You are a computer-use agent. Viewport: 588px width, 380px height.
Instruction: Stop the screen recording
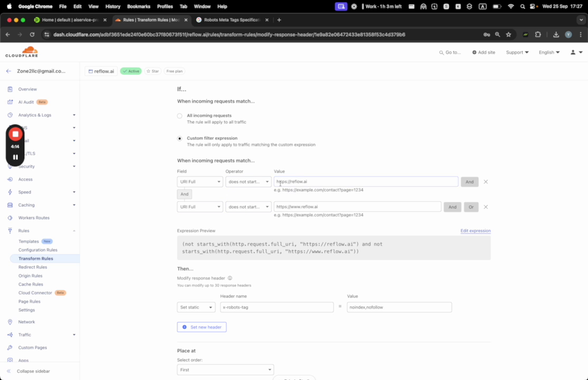pos(15,134)
